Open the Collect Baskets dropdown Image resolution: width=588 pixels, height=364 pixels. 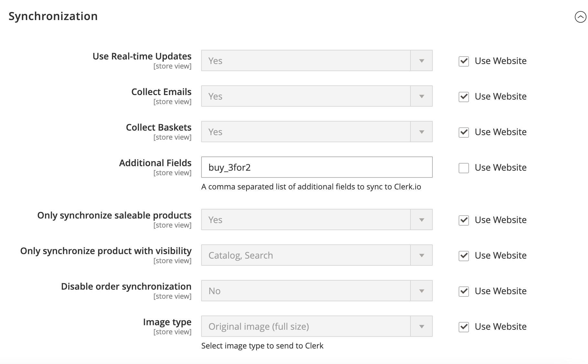click(x=317, y=132)
